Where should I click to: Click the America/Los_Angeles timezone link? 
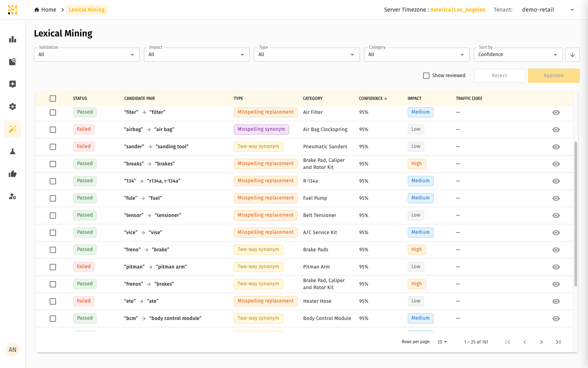pyautogui.click(x=458, y=10)
